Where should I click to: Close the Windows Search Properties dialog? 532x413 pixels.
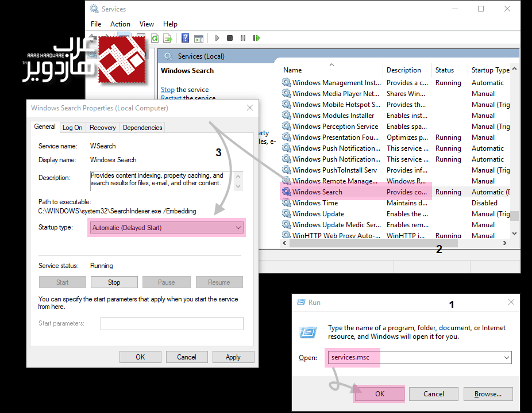(250, 108)
